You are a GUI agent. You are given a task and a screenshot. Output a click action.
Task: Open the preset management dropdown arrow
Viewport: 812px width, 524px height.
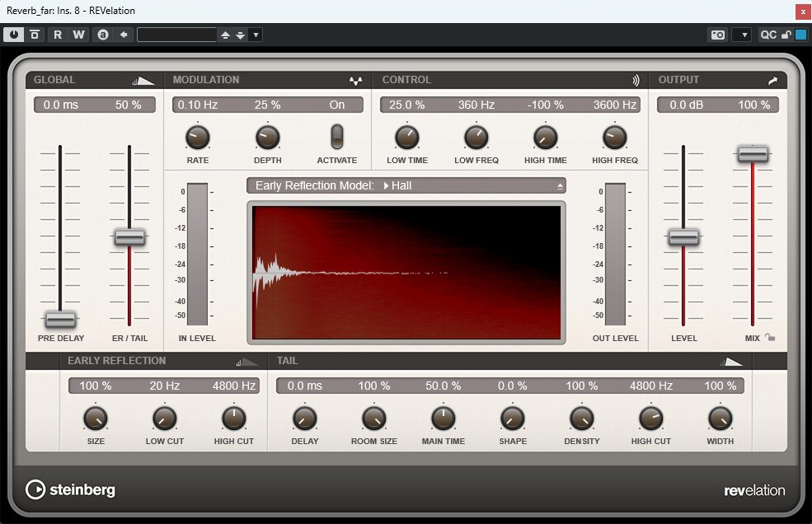pos(256,35)
